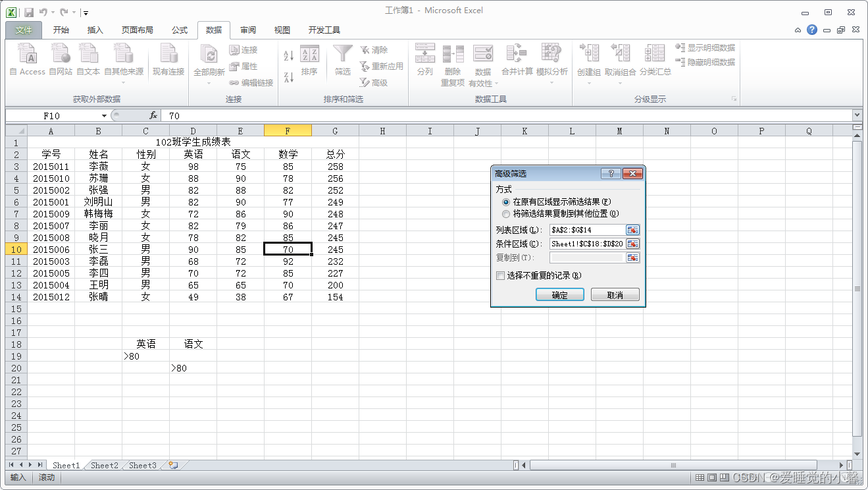Screen dimensions: 868x490
Task: Open the 排序 sort dialog
Action: click(x=309, y=61)
